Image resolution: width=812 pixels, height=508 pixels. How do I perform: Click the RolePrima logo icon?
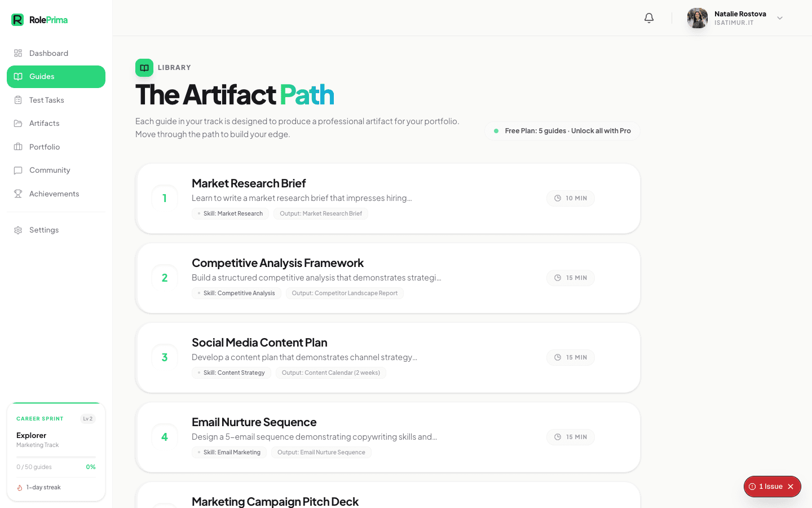click(17, 20)
